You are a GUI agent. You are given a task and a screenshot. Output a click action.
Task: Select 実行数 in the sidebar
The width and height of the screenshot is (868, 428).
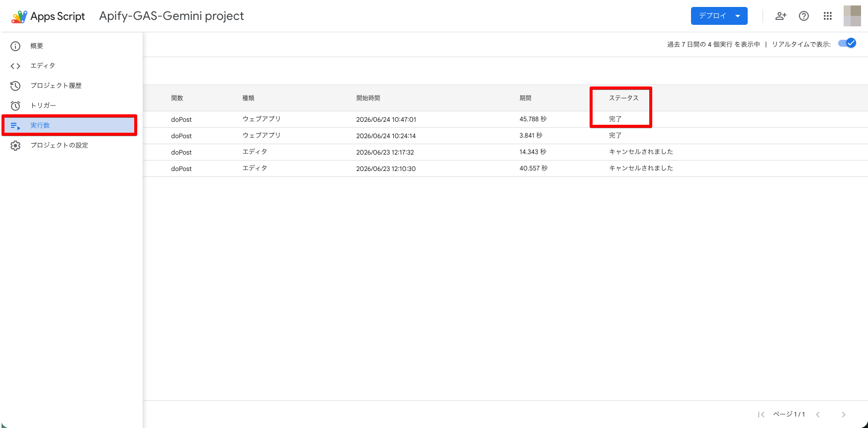click(40, 125)
